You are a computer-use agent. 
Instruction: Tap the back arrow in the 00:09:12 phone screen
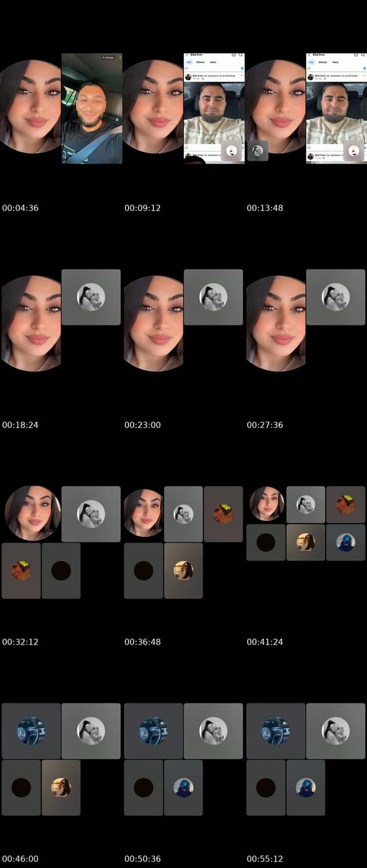[x=187, y=55]
